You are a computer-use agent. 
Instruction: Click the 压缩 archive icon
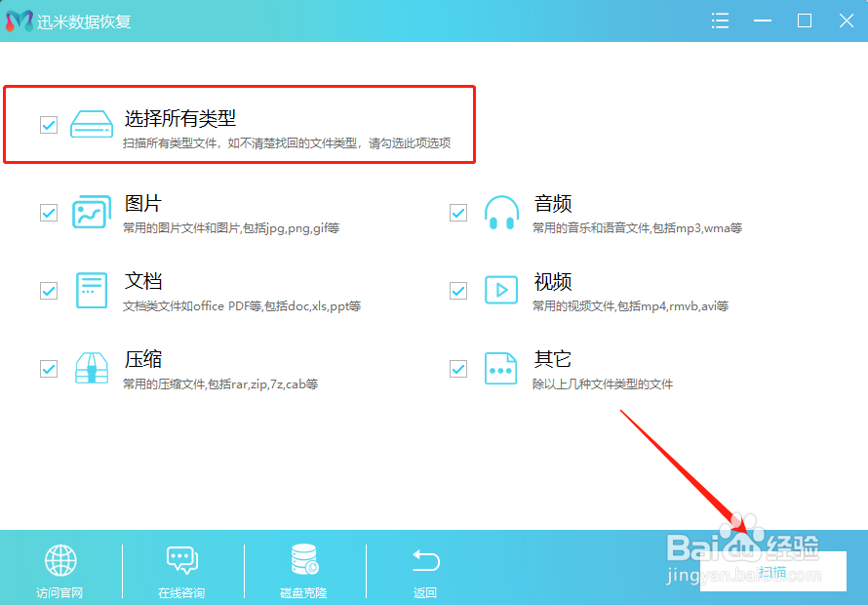tap(92, 368)
